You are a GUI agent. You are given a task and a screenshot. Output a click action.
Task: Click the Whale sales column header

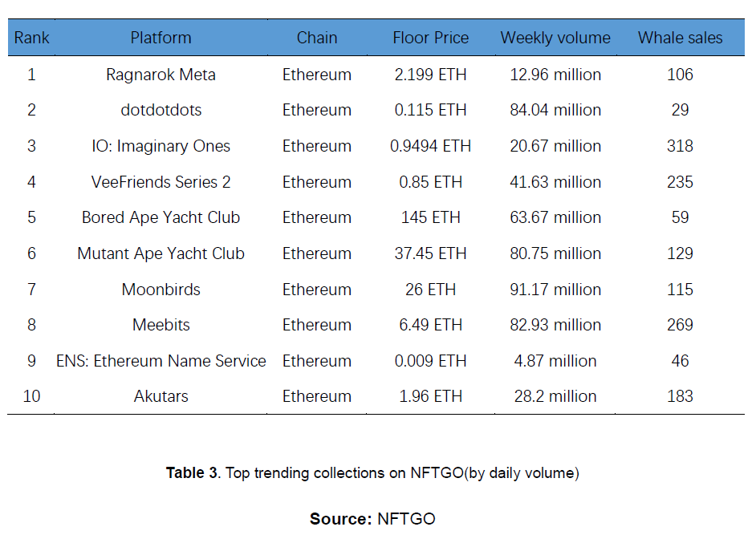point(681,38)
